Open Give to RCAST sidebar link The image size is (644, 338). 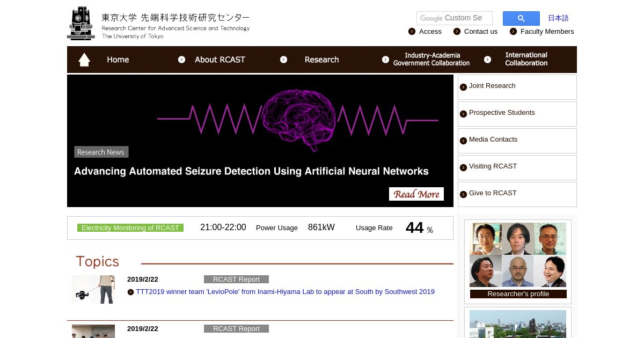click(493, 193)
